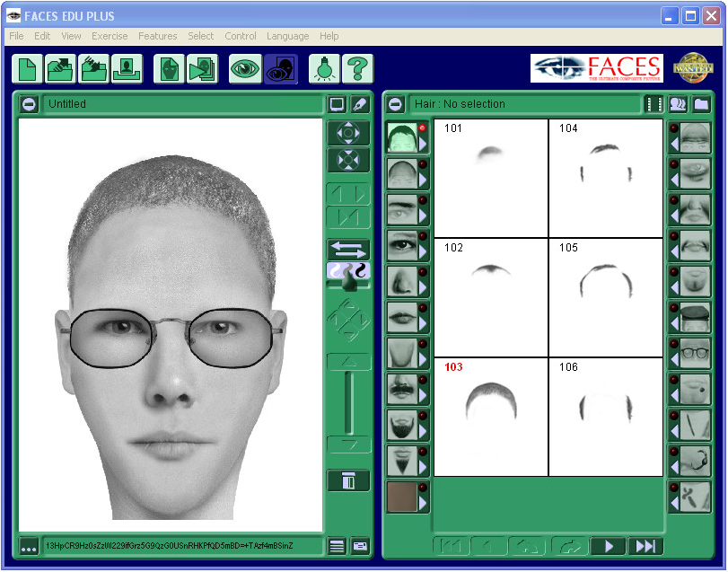Toggle the indicator light beside Hat category
Screen dimensions: 728x572
(x=673, y=308)
